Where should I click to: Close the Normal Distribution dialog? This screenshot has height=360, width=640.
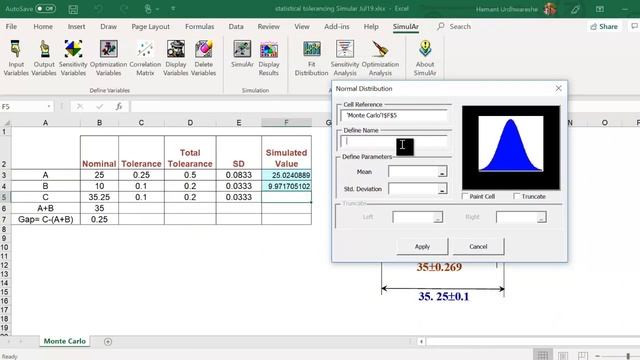[558, 89]
